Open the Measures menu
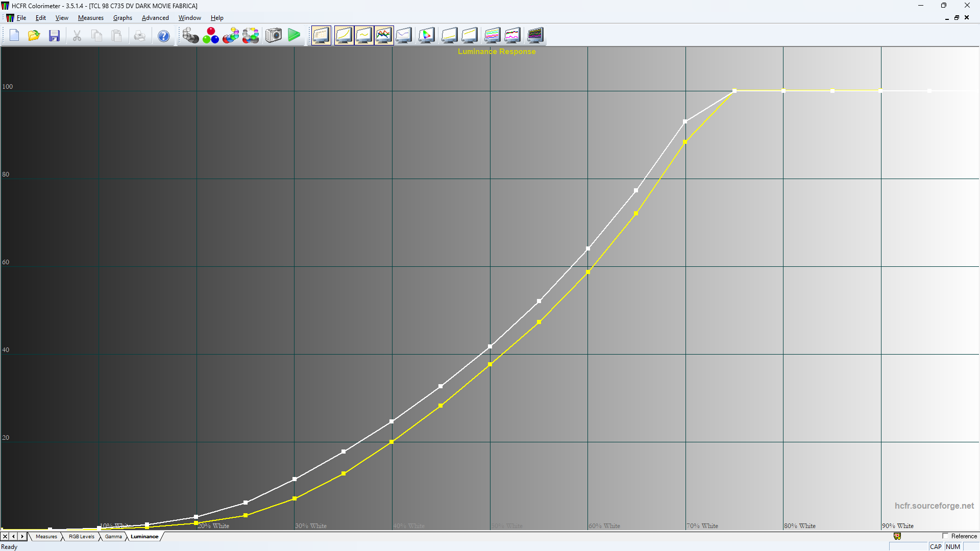The width and height of the screenshot is (980, 551). 91,18
